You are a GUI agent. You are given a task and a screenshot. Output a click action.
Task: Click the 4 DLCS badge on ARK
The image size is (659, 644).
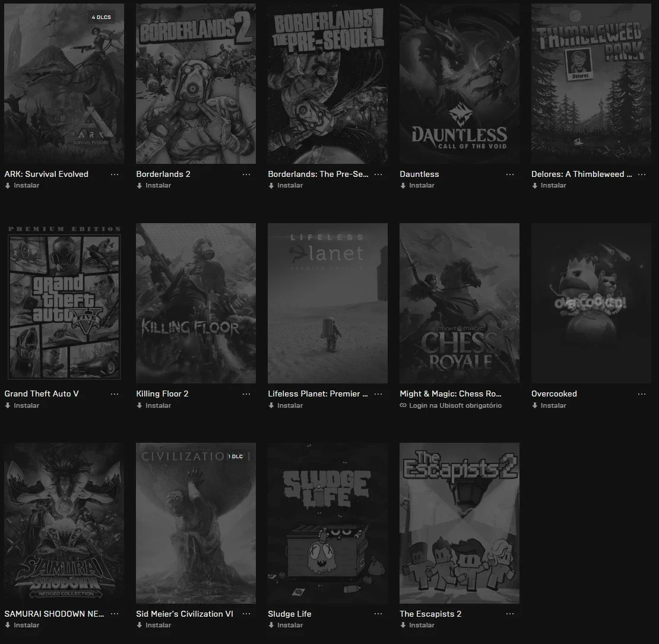coord(102,17)
